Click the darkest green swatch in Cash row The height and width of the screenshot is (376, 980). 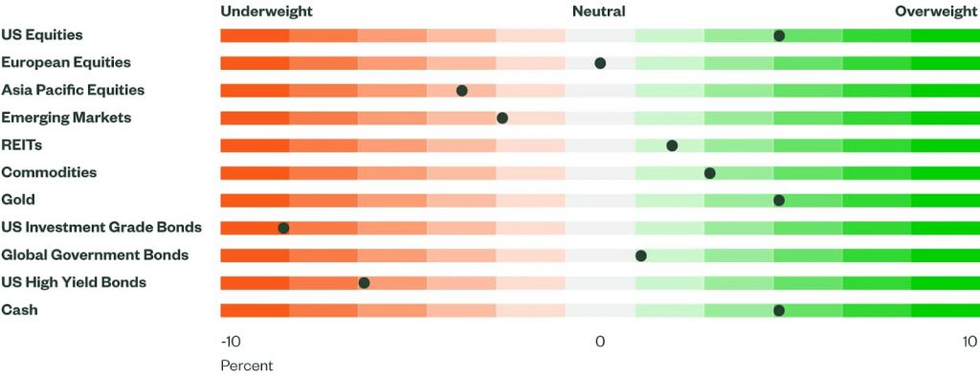[x=945, y=310]
